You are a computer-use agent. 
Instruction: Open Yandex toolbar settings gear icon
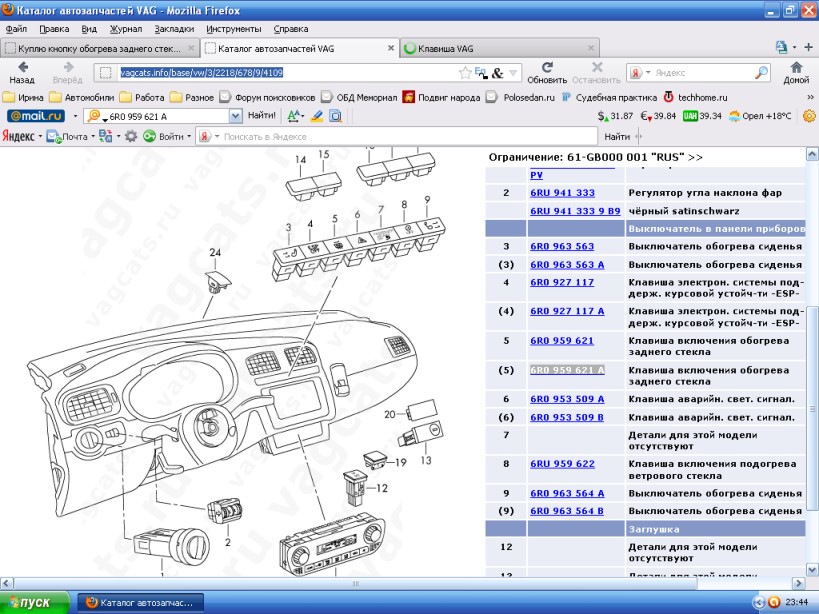pos(130,136)
